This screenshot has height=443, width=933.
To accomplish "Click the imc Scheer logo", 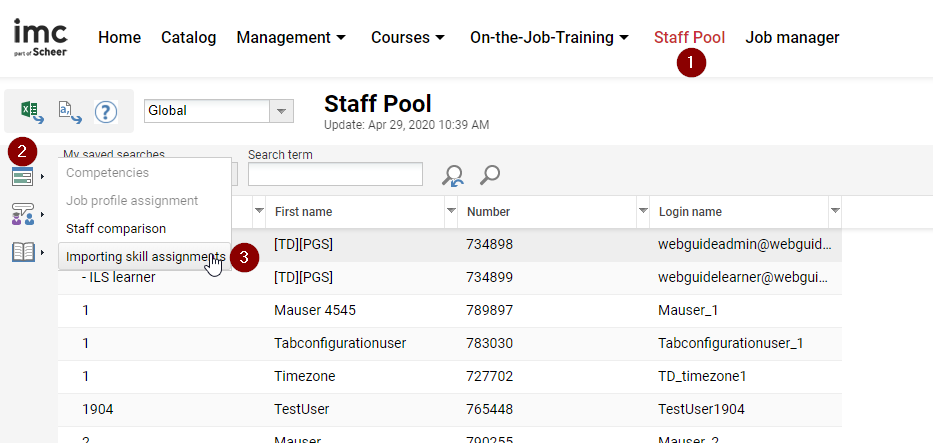I will 40,38.
